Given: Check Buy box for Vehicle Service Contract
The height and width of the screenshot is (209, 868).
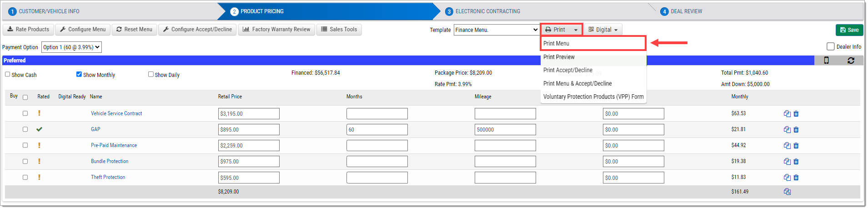Looking at the screenshot, I should [25, 113].
